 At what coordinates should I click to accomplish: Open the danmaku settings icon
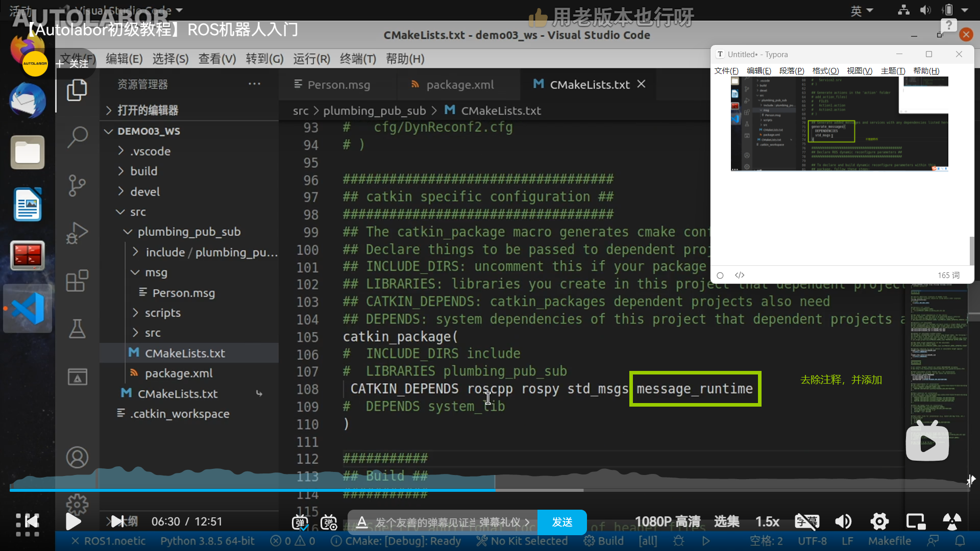click(x=329, y=522)
